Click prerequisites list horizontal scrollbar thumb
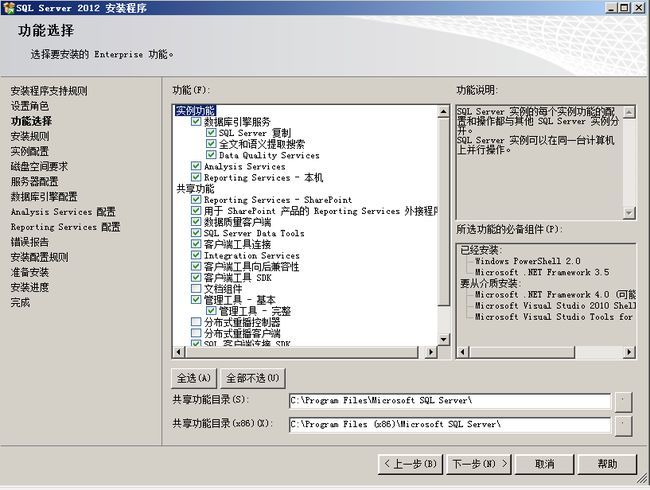 (x=522, y=352)
